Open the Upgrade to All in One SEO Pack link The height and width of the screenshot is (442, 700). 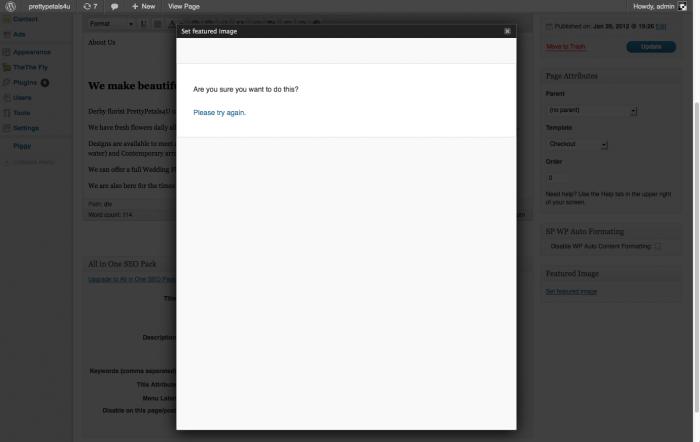(132, 279)
